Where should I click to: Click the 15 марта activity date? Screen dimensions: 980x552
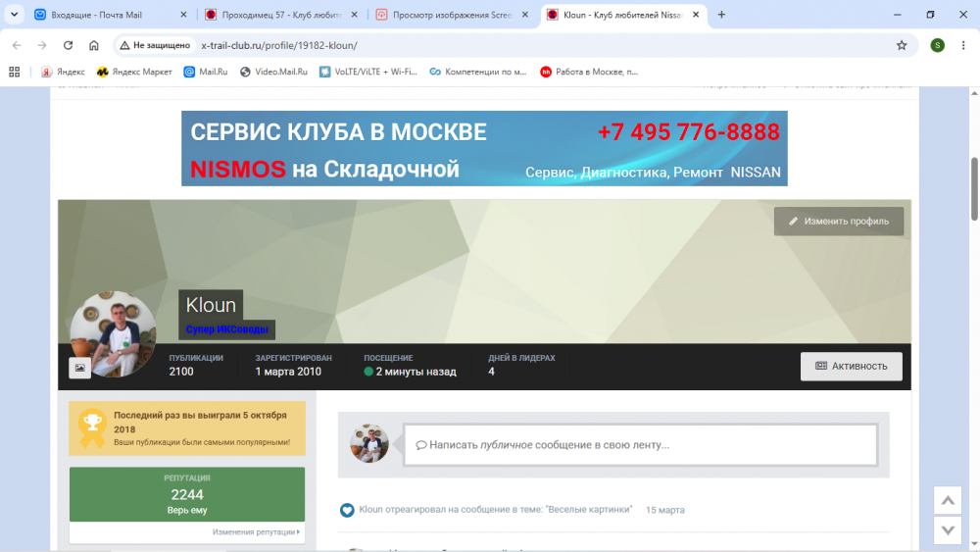click(x=665, y=510)
